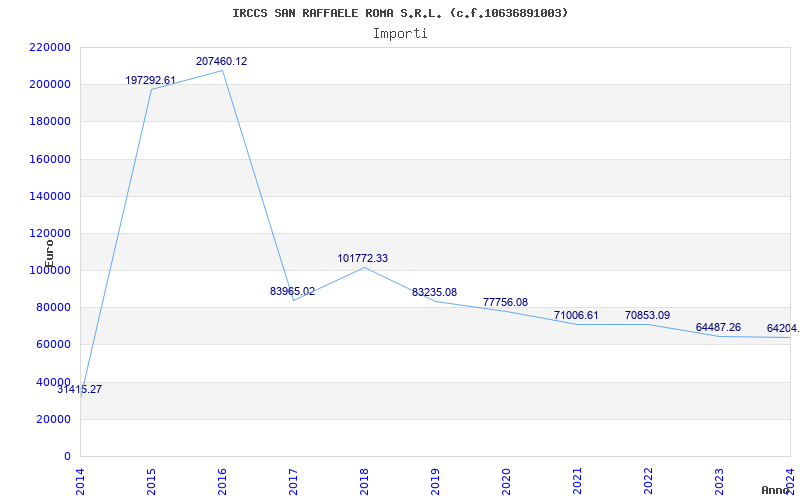800x500 pixels.
Task: Click the 70853.09 data label
Action: click(647, 316)
